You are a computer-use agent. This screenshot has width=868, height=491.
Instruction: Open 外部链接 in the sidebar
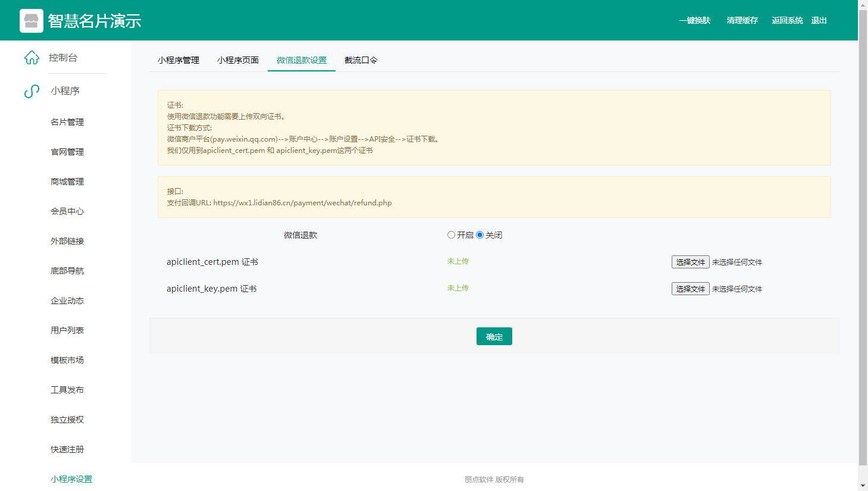click(x=67, y=241)
